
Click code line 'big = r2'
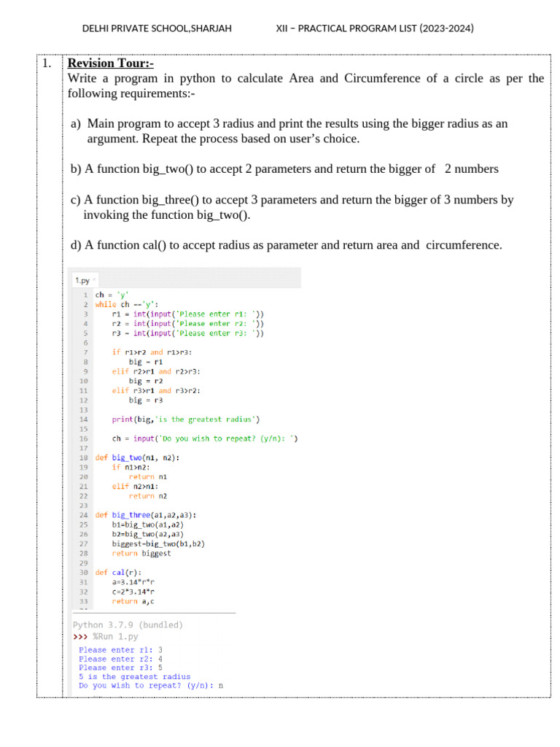[146, 381]
